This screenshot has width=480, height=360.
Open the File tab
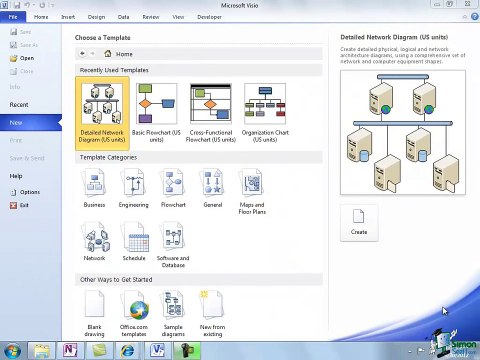13,17
